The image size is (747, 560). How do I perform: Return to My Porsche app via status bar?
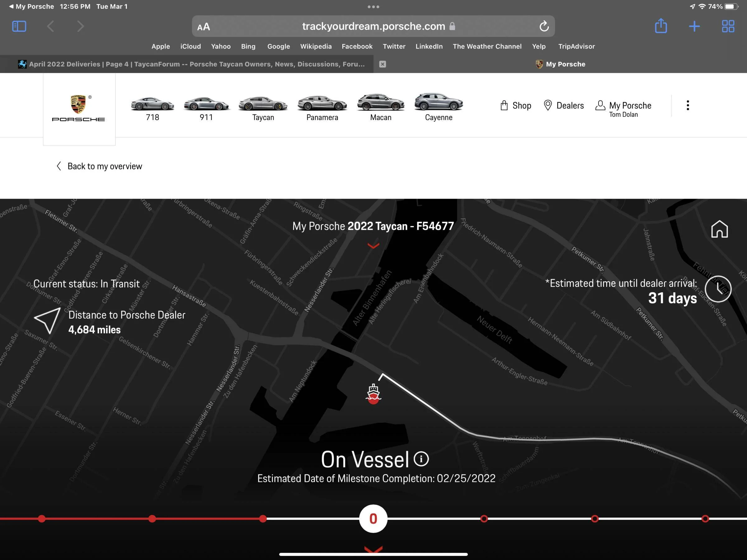pyautogui.click(x=31, y=7)
